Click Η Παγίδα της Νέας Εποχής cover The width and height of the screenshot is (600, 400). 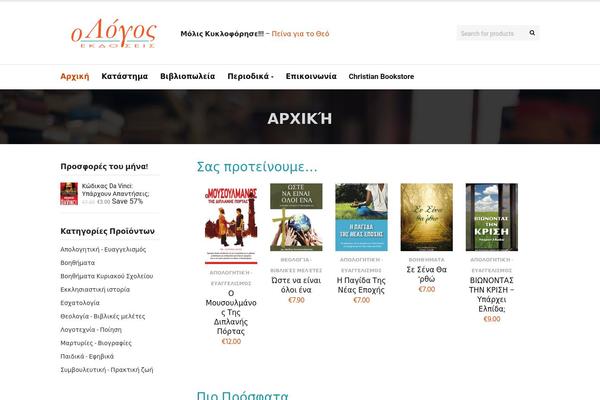tap(361, 217)
